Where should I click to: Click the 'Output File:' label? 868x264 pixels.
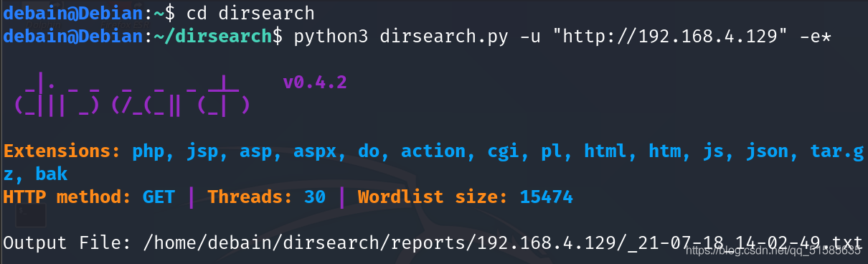(67, 242)
